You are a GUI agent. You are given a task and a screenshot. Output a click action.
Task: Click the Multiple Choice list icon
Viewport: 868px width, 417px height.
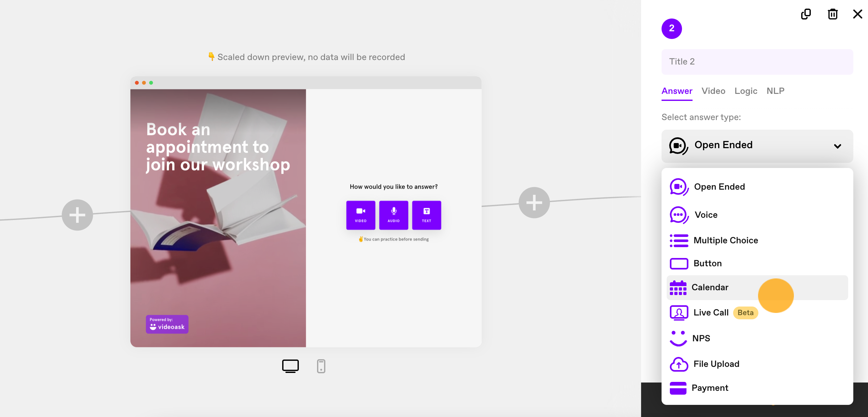(678, 241)
